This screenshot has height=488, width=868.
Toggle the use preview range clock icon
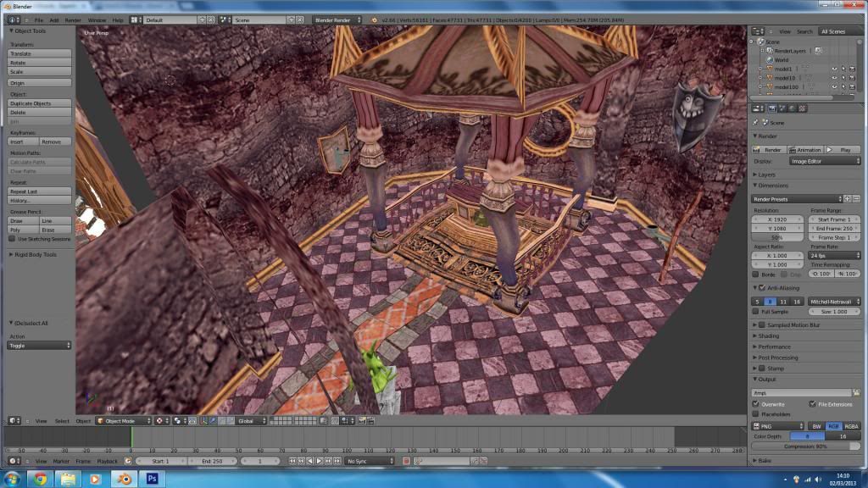128,461
